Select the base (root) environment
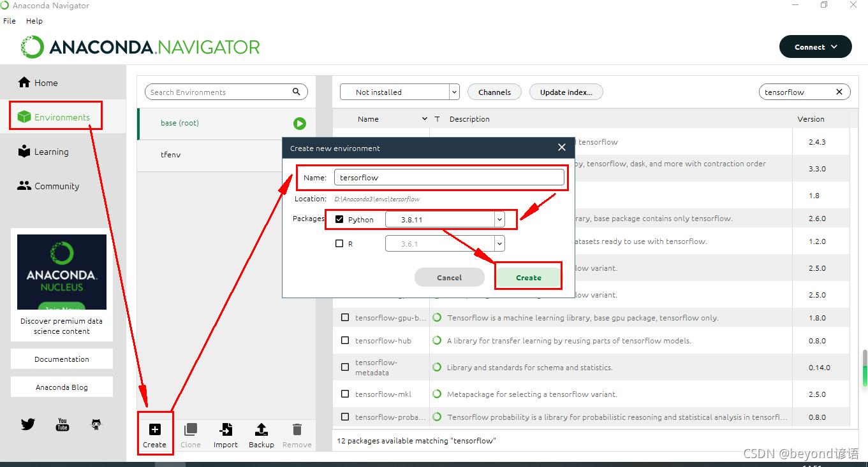 (226, 124)
